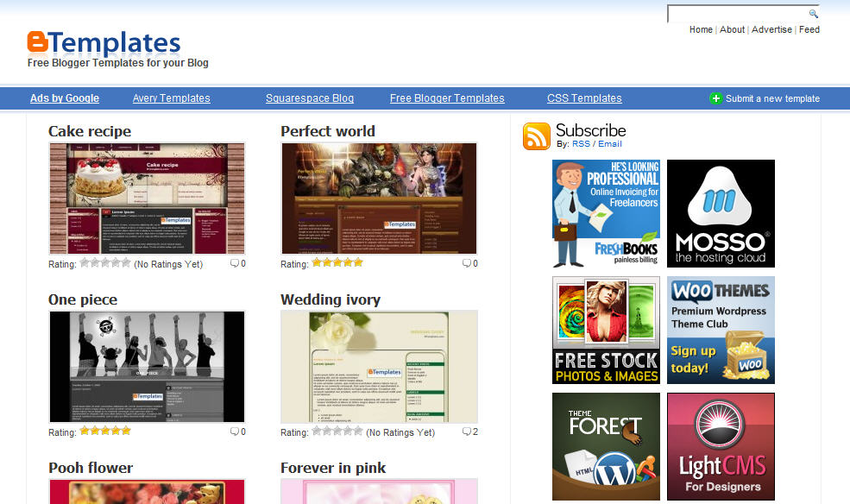Go to Home page link
850x504 pixels.
click(x=701, y=30)
